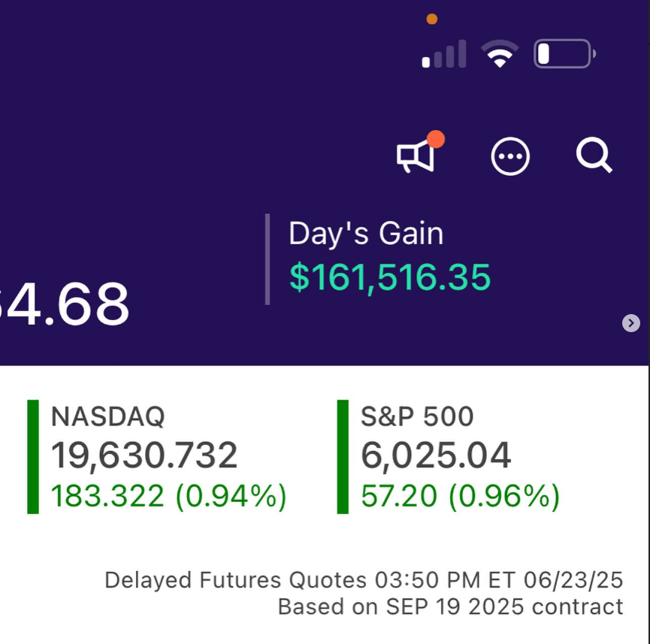Tap the S&P 500 value 6,025.04
This screenshot has width=650, height=644.
(x=436, y=455)
